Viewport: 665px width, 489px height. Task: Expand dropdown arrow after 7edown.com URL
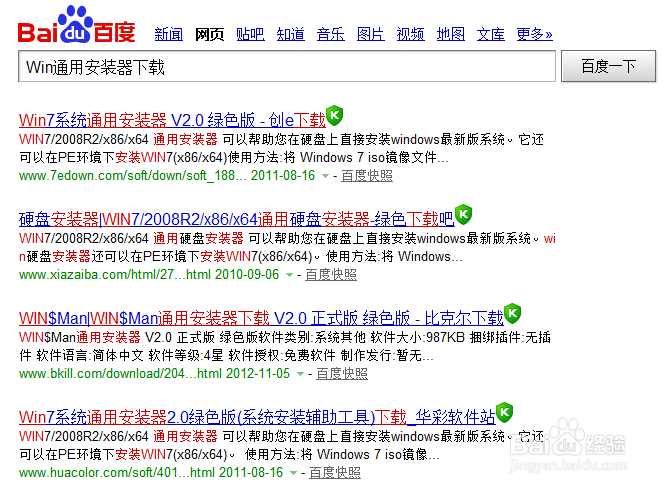coord(325,176)
